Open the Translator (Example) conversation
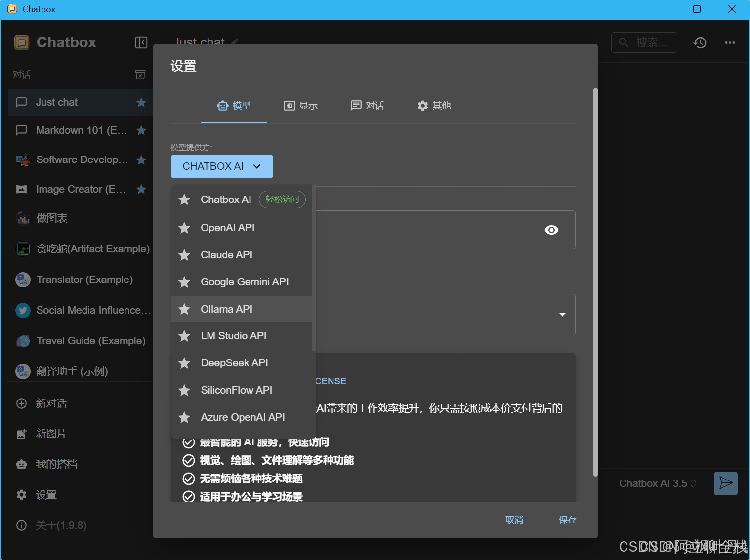 pyautogui.click(x=81, y=280)
